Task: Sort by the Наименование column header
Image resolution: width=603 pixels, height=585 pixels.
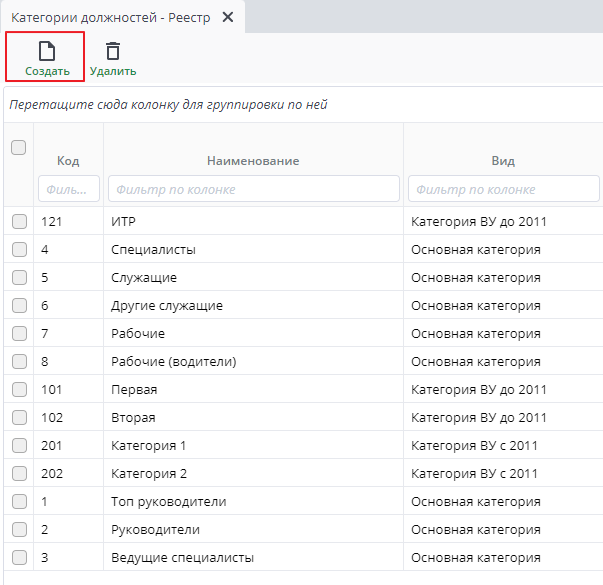Action: 253,161
